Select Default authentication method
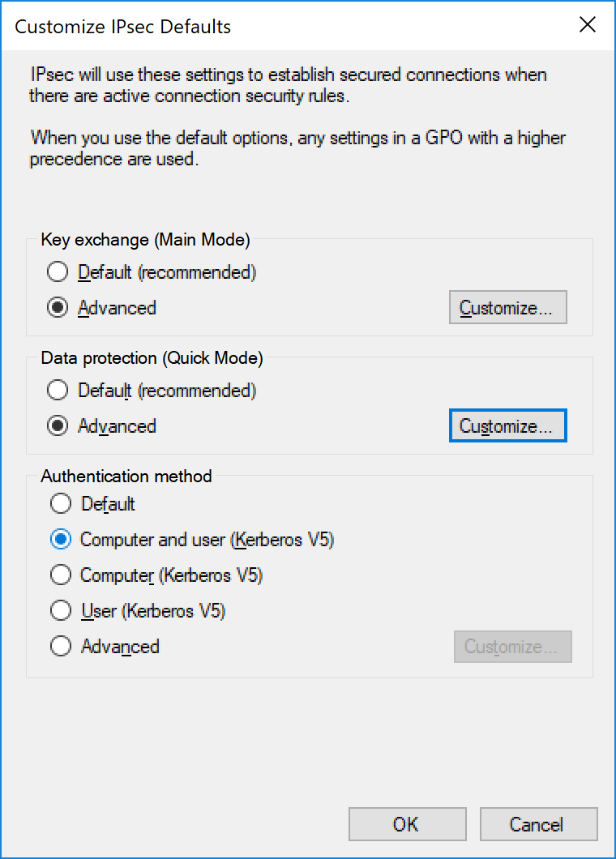This screenshot has height=859, width=616. [x=92, y=503]
